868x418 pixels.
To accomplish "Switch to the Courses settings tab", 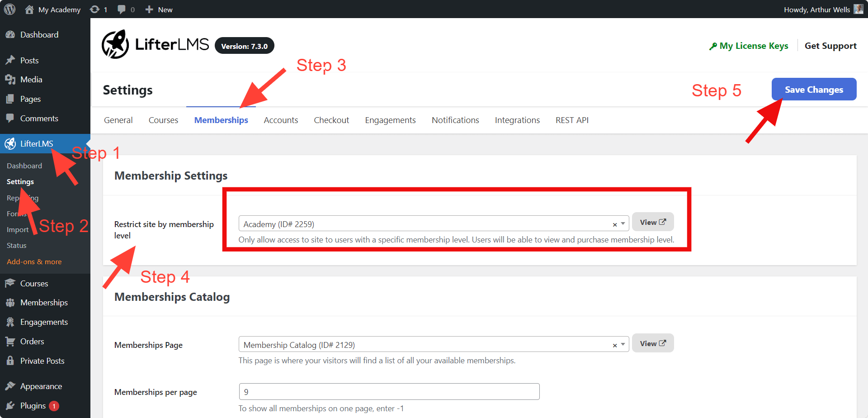I will tap(163, 120).
